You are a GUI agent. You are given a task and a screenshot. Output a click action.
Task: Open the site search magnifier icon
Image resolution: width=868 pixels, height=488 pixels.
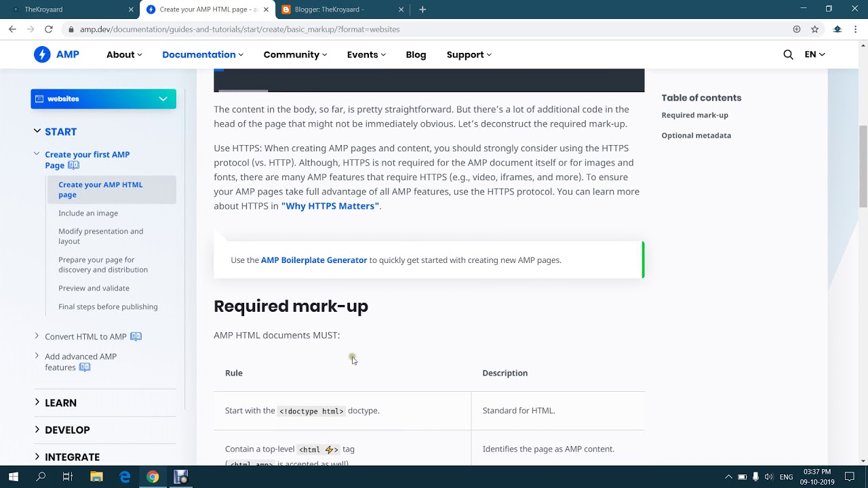point(788,54)
